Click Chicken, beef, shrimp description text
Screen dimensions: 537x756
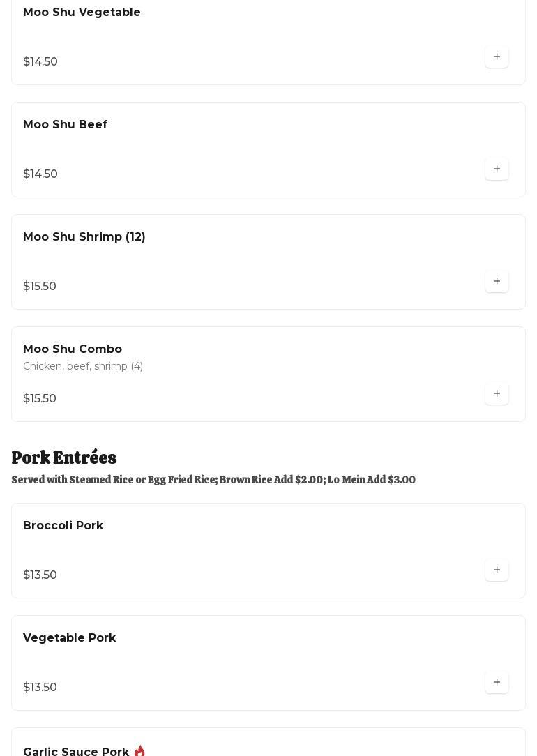click(82, 366)
